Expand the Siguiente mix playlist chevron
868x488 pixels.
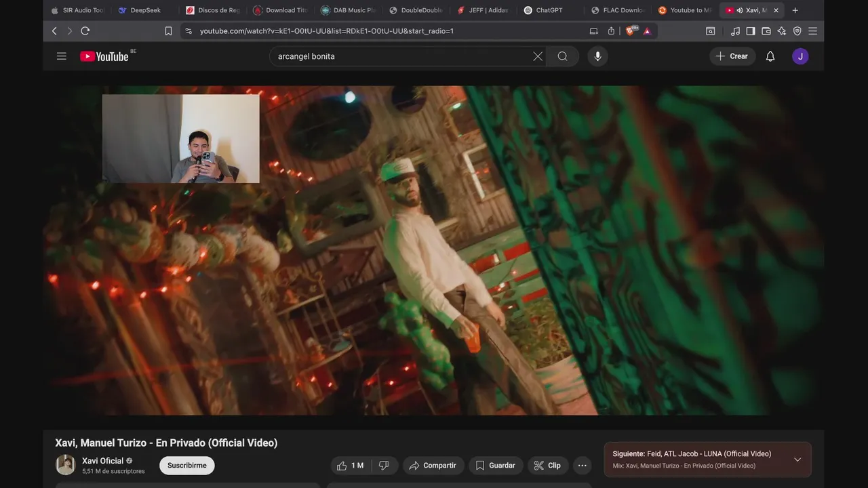tap(797, 460)
